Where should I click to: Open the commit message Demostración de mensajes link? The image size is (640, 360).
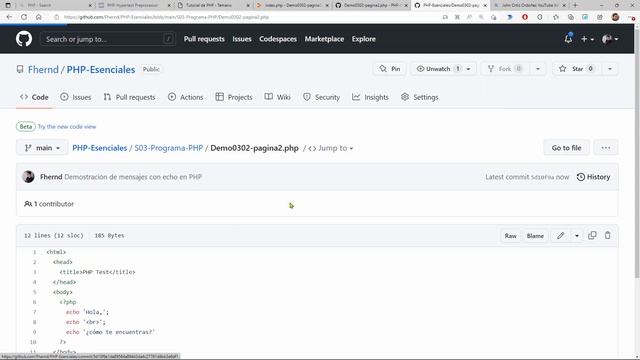coord(133,177)
